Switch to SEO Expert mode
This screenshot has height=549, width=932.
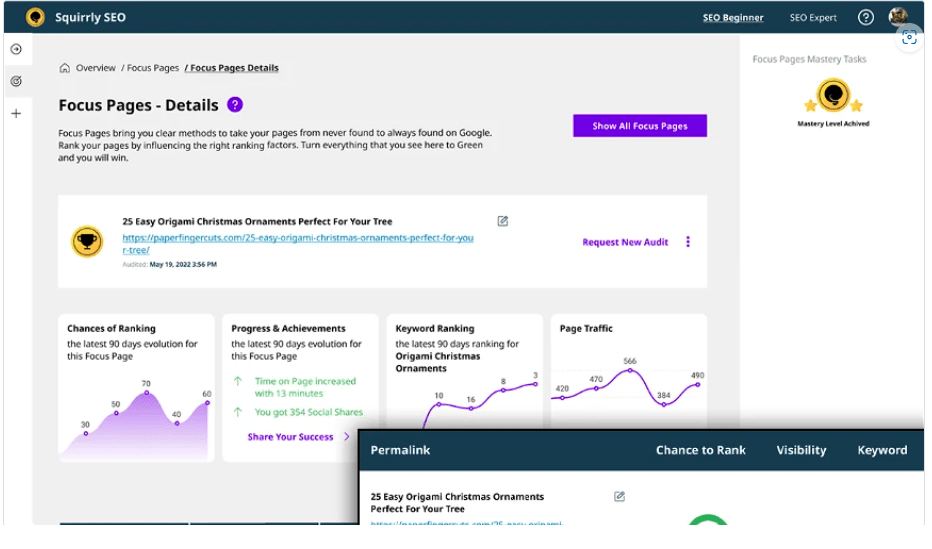coord(813,18)
